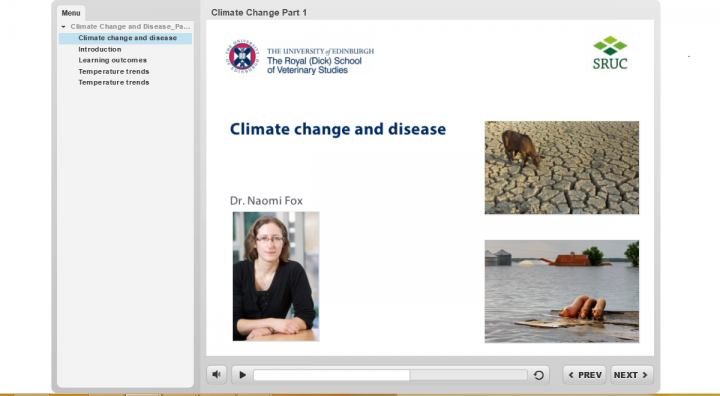Mute the presentation audio with the speaker icon
The image size is (720, 396).
216,375
